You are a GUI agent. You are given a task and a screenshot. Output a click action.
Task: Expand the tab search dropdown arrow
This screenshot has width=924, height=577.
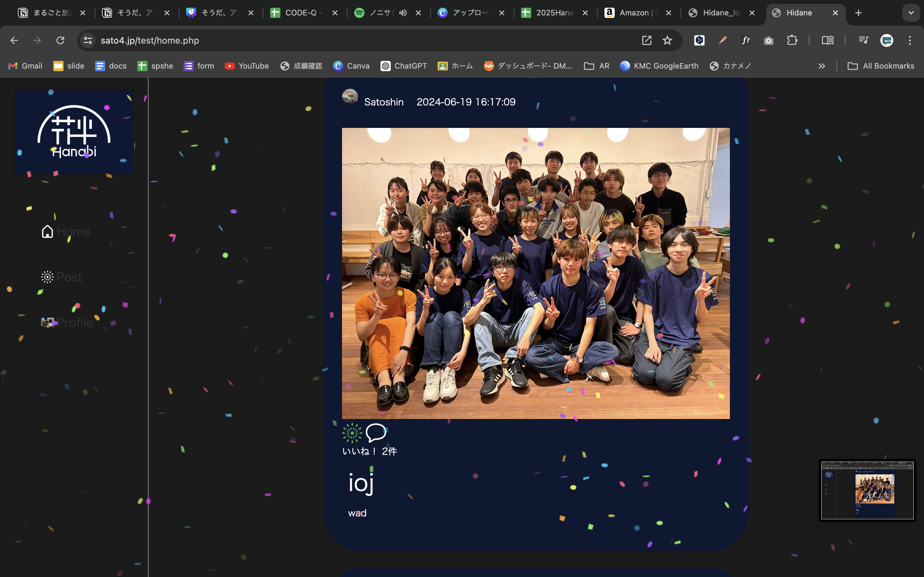pos(911,13)
